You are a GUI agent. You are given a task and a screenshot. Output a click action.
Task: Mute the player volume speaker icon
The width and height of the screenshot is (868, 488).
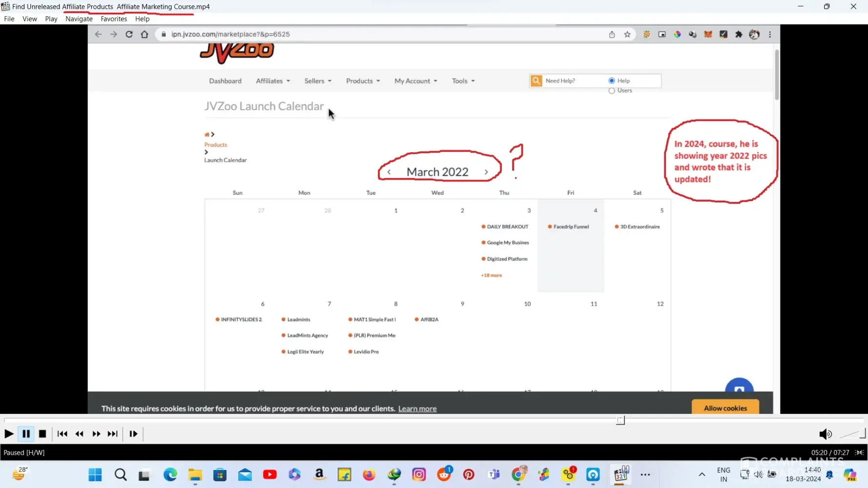tap(825, 434)
